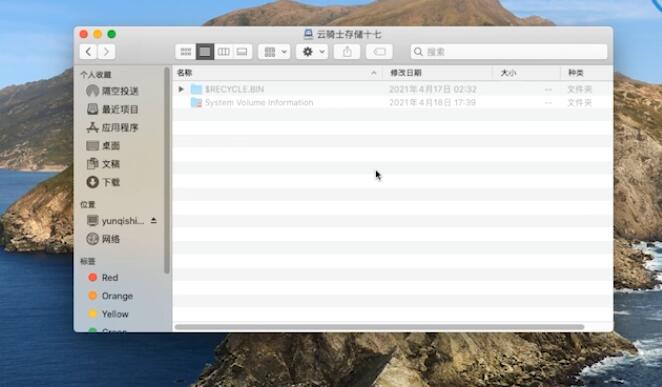Zoom the Finder window with green button
Image resolution: width=662 pixels, height=387 pixels.
111,34
